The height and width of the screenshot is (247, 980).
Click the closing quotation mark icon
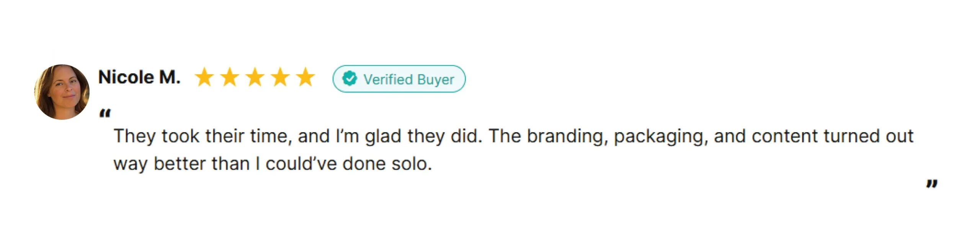point(932,184)
